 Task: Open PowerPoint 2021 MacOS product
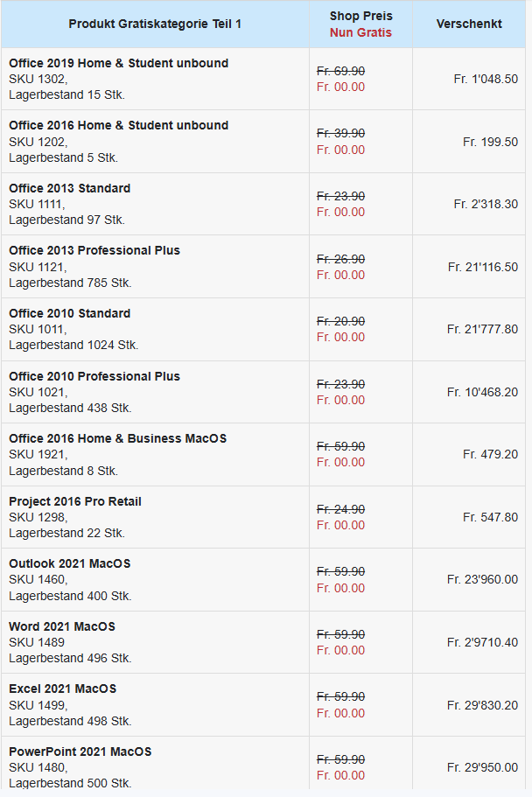(x=80, y=752)
